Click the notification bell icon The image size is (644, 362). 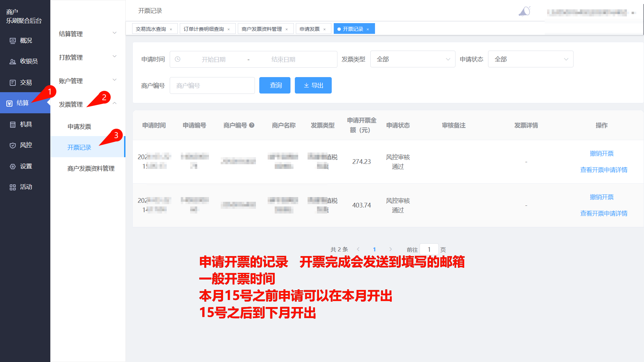[524, 12]
